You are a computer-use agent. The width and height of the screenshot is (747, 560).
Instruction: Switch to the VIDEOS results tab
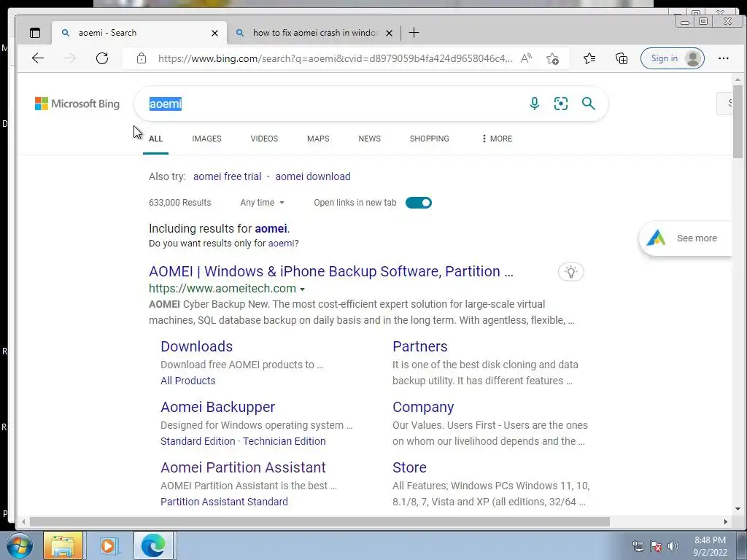point(264,139)
